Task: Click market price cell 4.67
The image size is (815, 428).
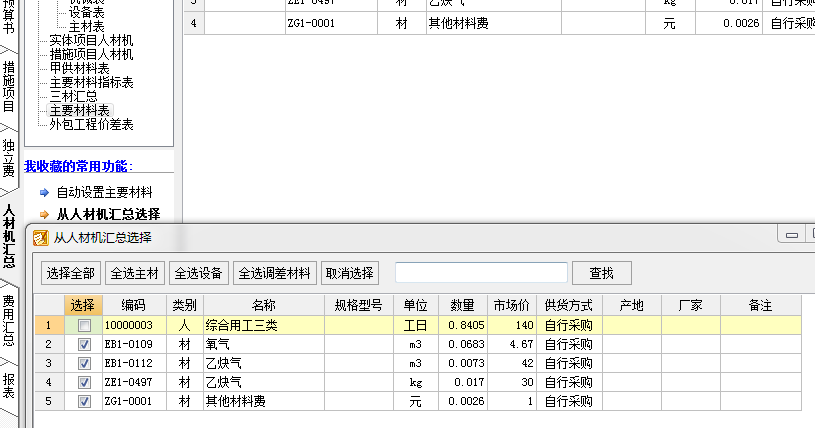Action: [511, 344]
